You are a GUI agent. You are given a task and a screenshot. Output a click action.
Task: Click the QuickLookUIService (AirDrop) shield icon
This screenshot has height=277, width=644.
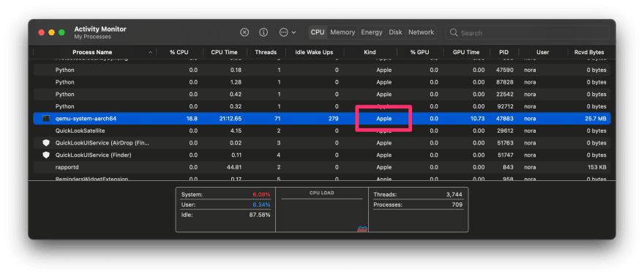pos(46,143)
